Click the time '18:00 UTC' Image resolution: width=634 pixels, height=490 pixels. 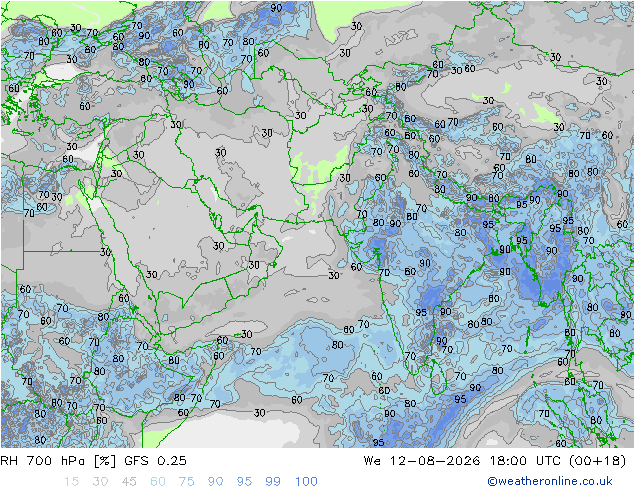tap(526, 461)
